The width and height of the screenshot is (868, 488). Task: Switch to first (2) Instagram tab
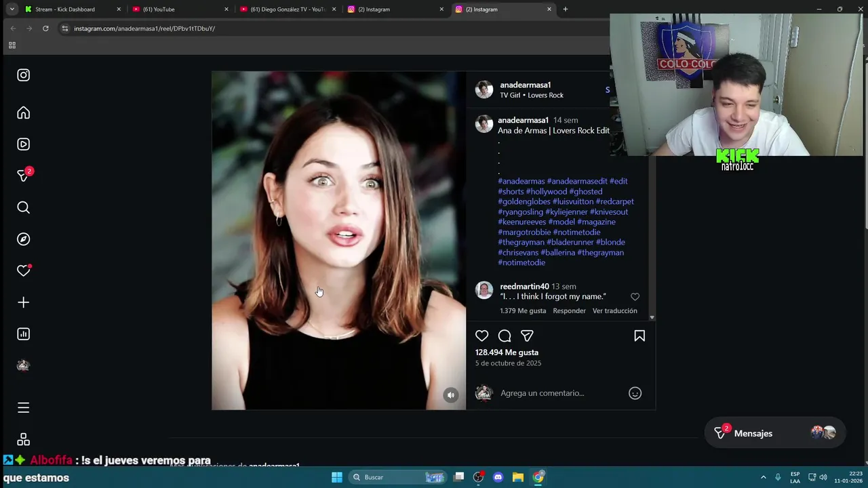click(395, 9)
